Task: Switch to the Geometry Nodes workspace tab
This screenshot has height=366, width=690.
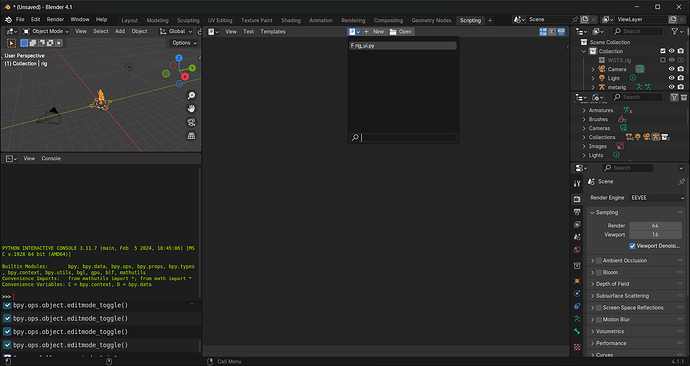Action: pos(431,20)
